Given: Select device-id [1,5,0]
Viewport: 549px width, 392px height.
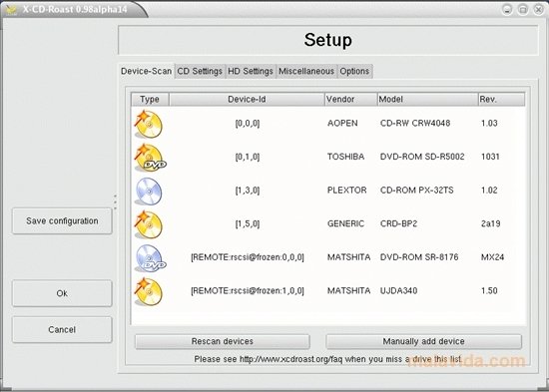Looking at the screenshot, I should 248,224.
